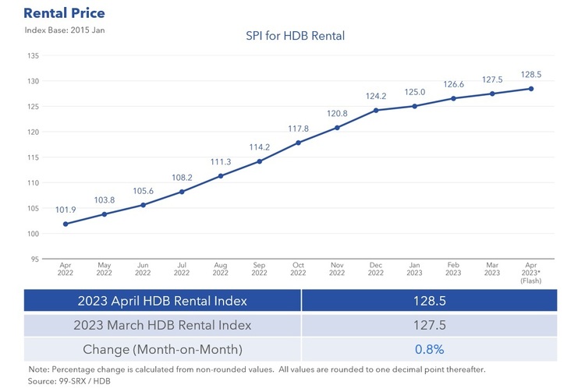Click the x-axis label 'Jul 2022'
This screenshot has height=392, width=585.
point(182,269)
